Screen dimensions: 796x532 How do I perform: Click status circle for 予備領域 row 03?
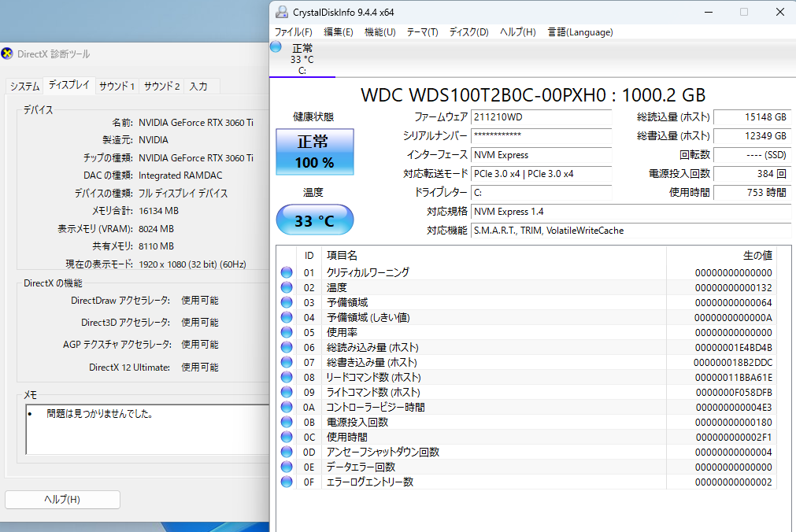[x=287, y=302]
